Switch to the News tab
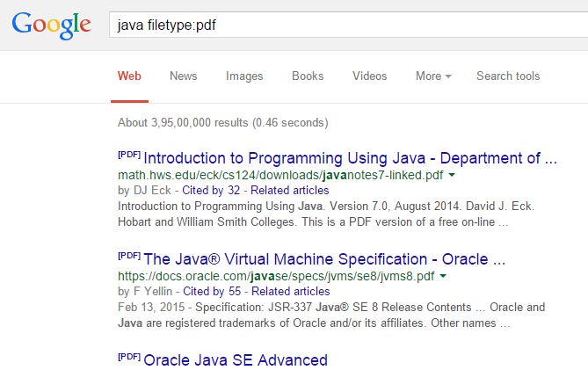Image resolution: width=588 pixels, height=370 pixels. (184, 76)
